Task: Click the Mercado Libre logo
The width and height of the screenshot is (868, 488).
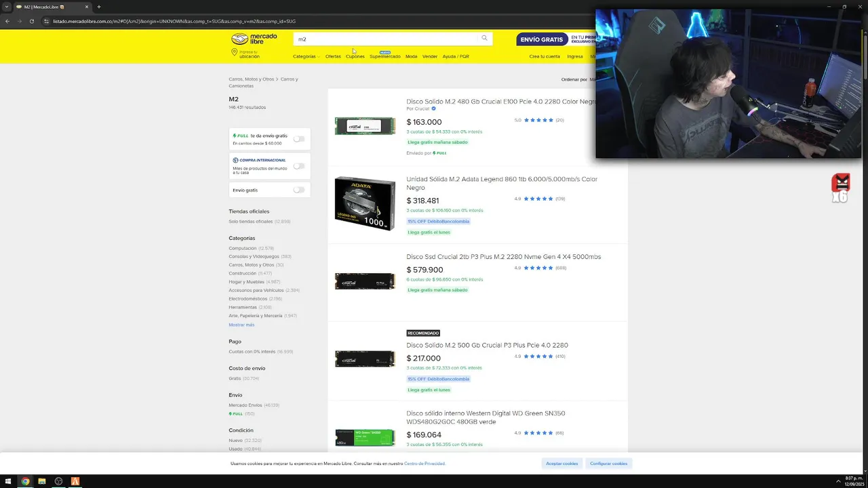Action: pyautogui.click(x=254, y=39)
